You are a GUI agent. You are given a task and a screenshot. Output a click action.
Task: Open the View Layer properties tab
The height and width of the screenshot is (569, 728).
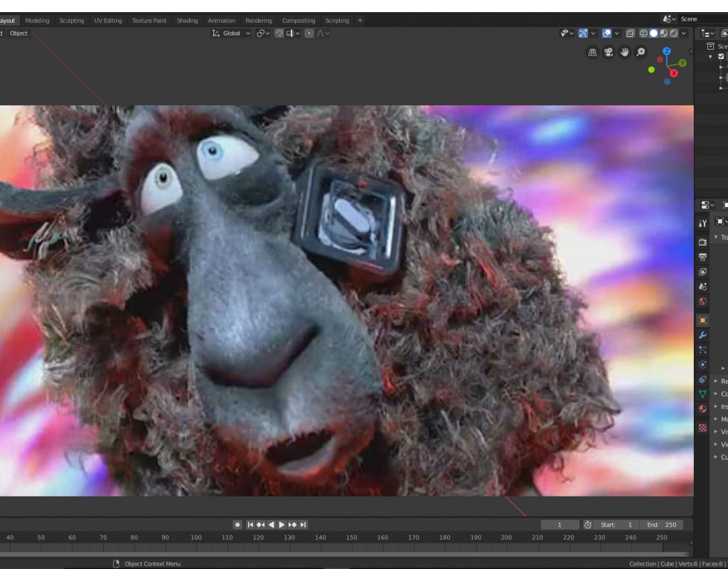[702, 272]
